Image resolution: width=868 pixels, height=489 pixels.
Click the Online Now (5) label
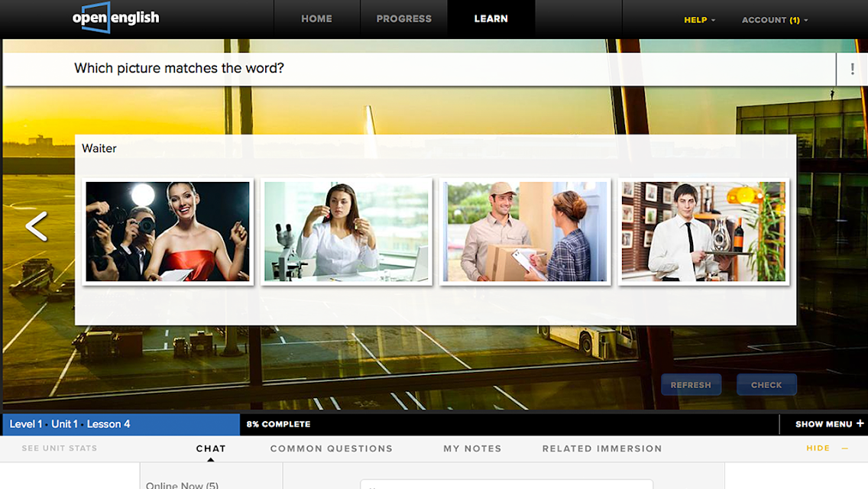coord(182,485)
